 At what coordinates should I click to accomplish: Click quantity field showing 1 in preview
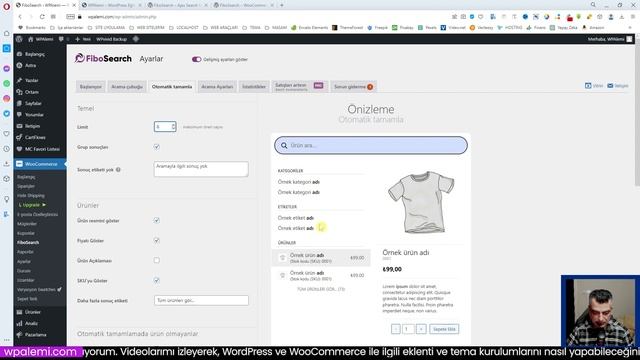(x=408, y=329)
